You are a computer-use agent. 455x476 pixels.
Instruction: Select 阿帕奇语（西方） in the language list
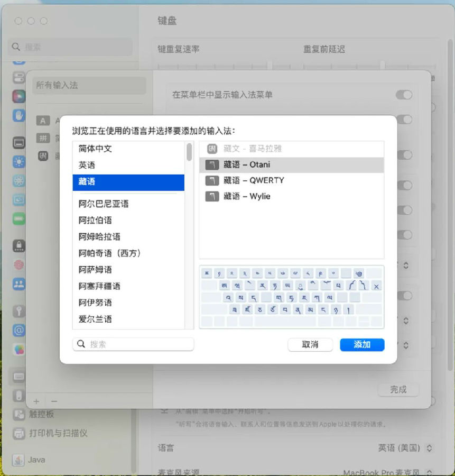128,253
